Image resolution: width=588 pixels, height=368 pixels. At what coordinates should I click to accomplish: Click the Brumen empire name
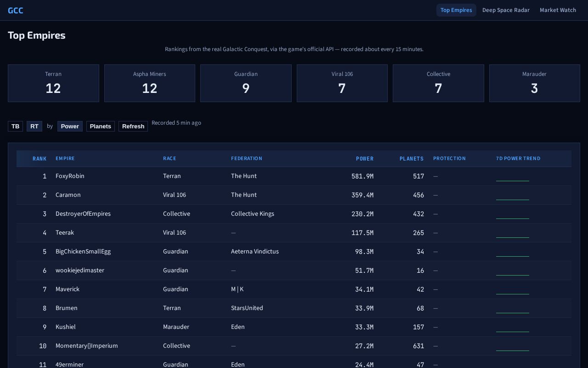(67, 308)
